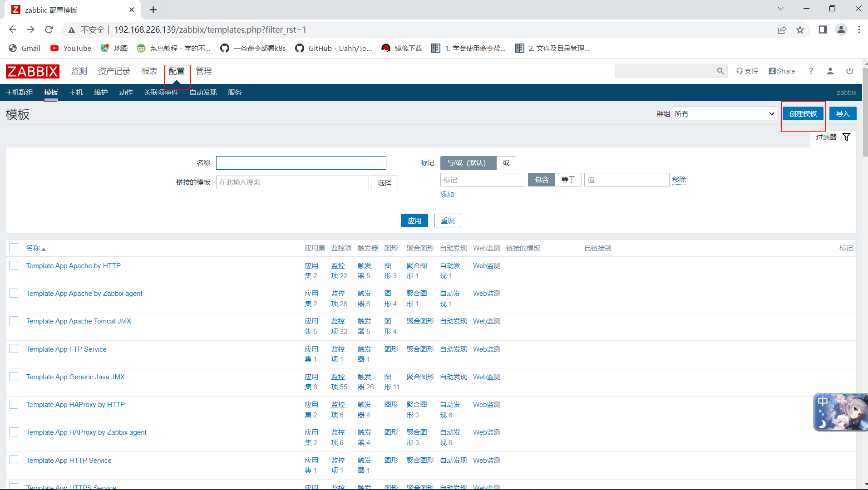Screen dimensions: 868x490
Task: Open the 过滤器 funnel filter icon
Action: [x=846, y=137]
